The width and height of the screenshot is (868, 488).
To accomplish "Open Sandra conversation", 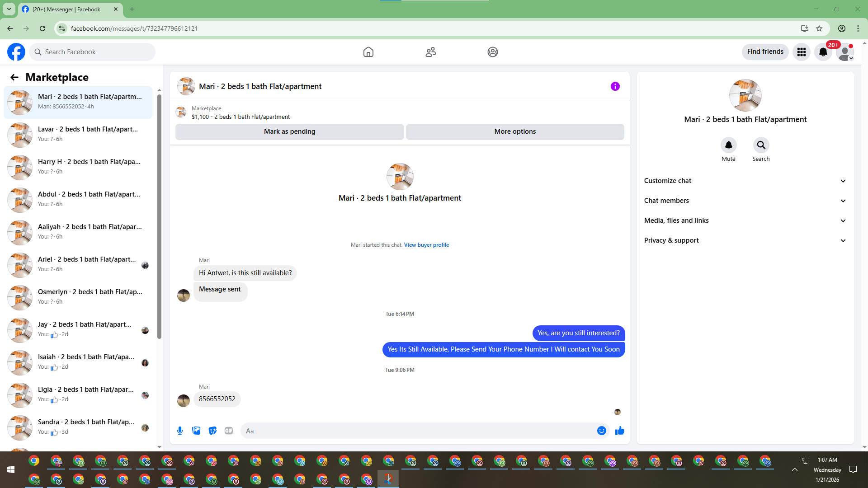I will (78, 427).
